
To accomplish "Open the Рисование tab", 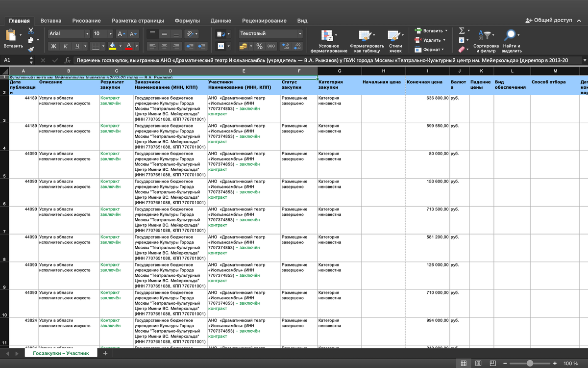I will pyautogui.click(x=86, y=21).
